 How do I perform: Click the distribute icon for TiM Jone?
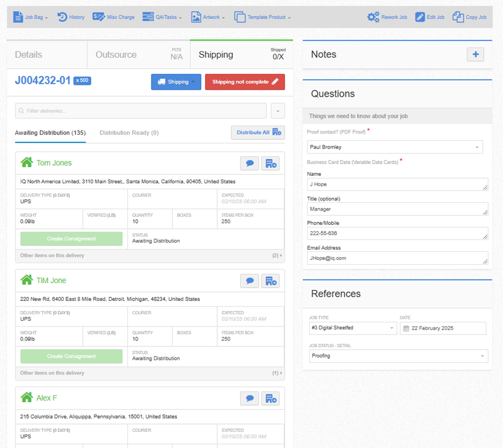tap(270, 281)
